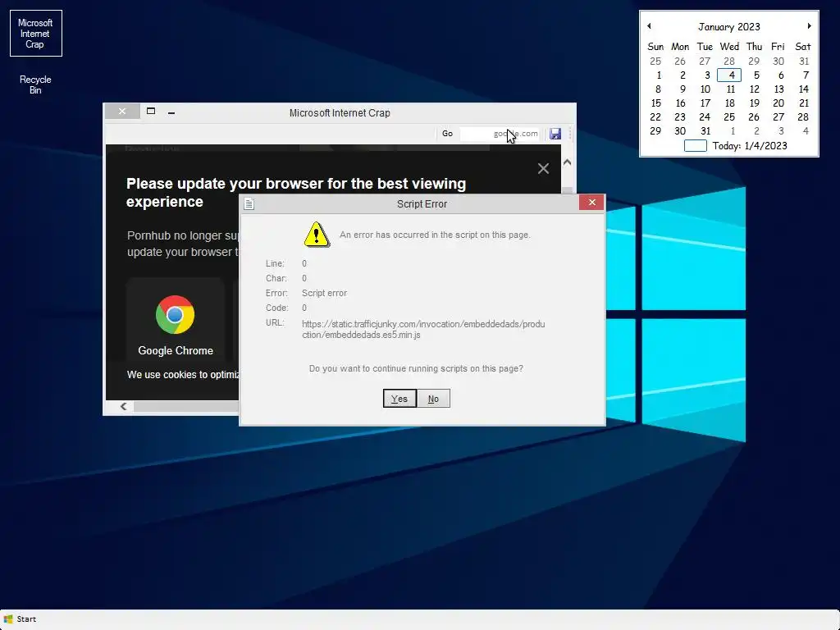Select January 15 in the calendar
The image size is (840, 630).
[x=655, y=103]
